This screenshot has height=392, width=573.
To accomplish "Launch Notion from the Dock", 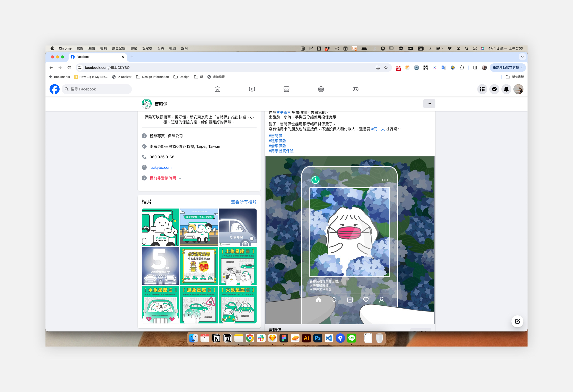I will tap(216, 338).
